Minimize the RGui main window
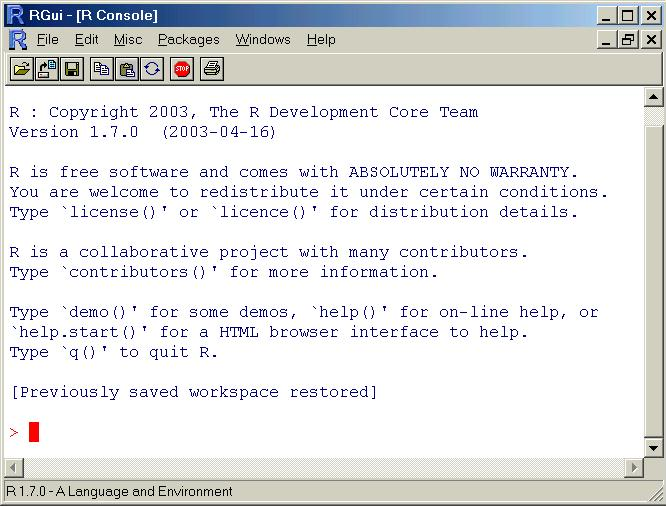The height and width of the screenshot is (506, 666). click(x=606, y=16)
